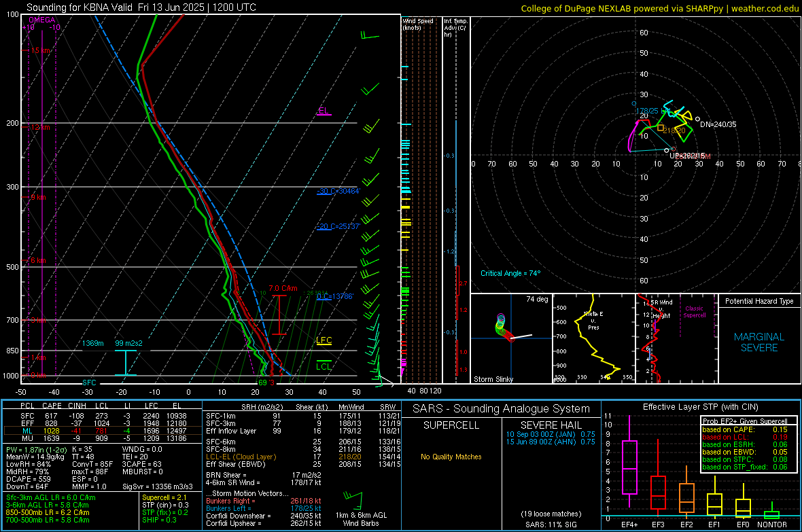This screenshot has width=802, height=532.
Task: Click the 'Eff Shear (EBWD)' row label
Action: (x=235, y=465)
